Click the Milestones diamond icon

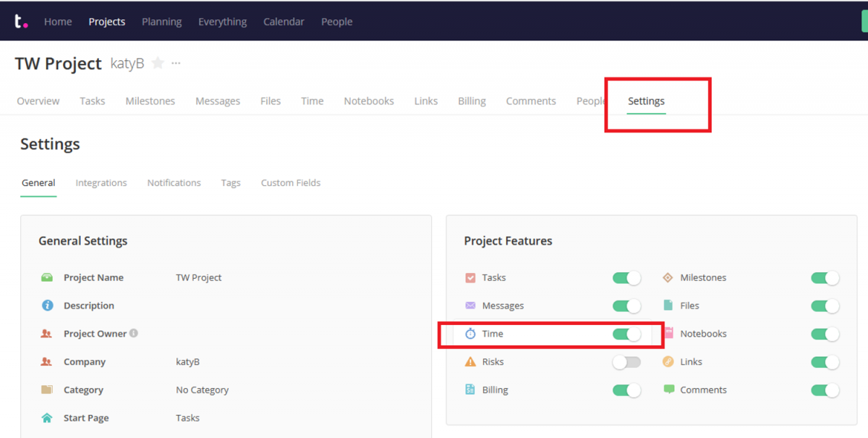[x=666, y=278]
